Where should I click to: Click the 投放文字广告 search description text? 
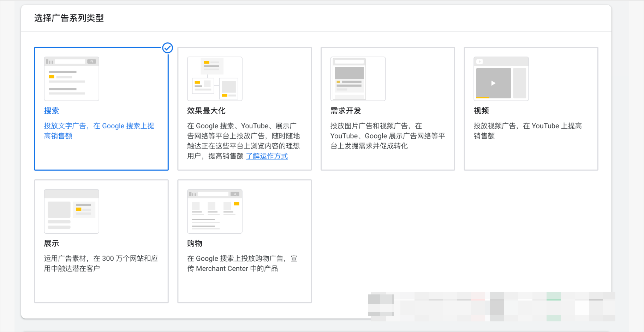click(x=99, y=131)
